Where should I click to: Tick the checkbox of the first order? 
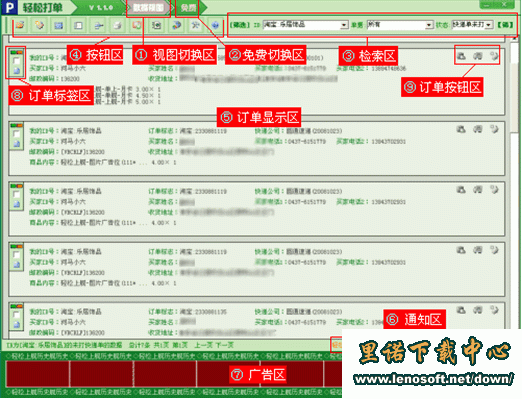[x=16, y=61]
